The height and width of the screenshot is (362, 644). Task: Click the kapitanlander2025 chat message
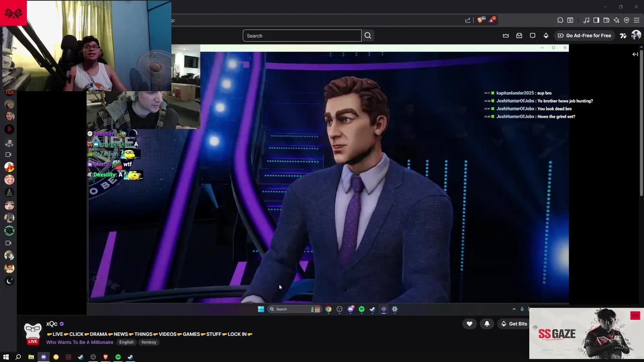click(x=518, y=93)
